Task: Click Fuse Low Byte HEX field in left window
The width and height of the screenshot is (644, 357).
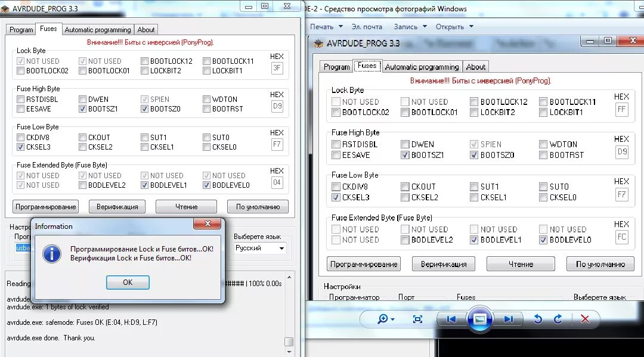Action: click(x=277, y=144)
